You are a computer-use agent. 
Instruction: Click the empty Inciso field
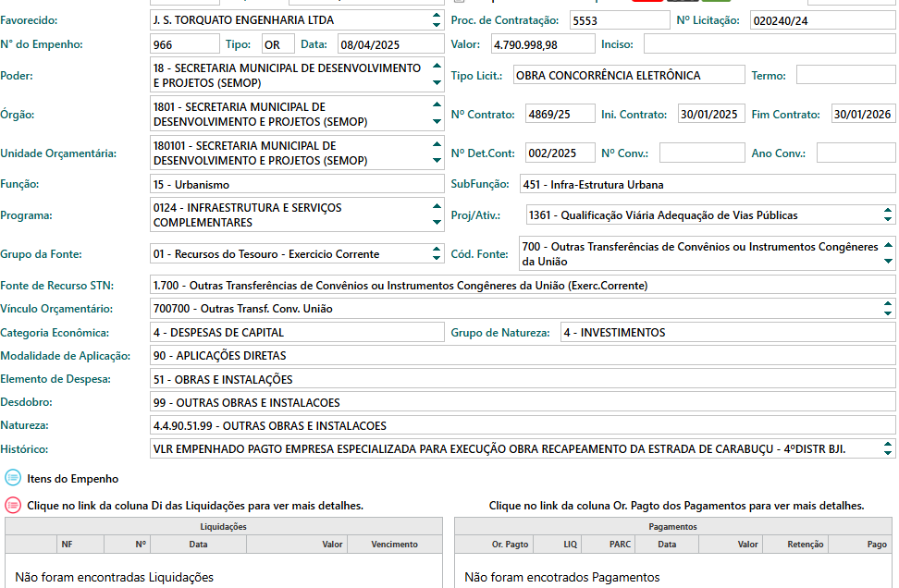pyautogui.click(x=770, y=44)
